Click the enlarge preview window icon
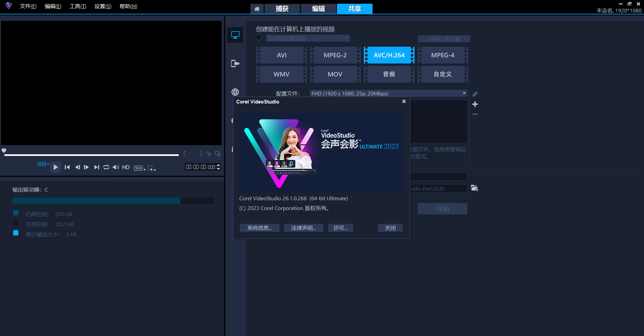The height and width of the screenshot is (336, 644). pyautogui.click(x=218, y=154)
